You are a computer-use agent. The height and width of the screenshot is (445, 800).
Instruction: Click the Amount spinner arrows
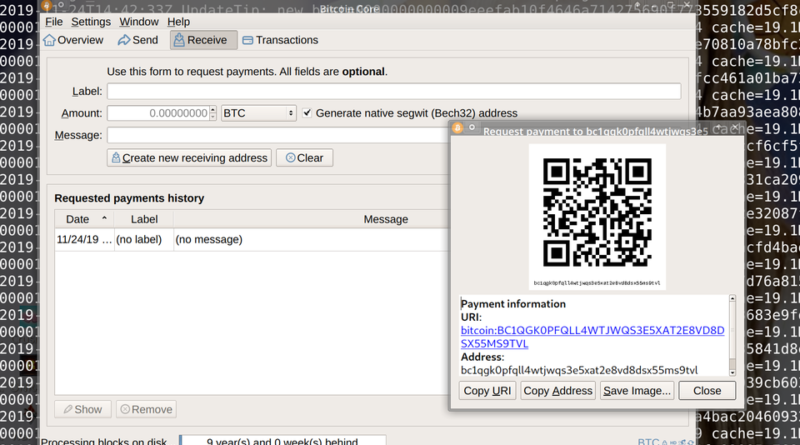(213, 113)
